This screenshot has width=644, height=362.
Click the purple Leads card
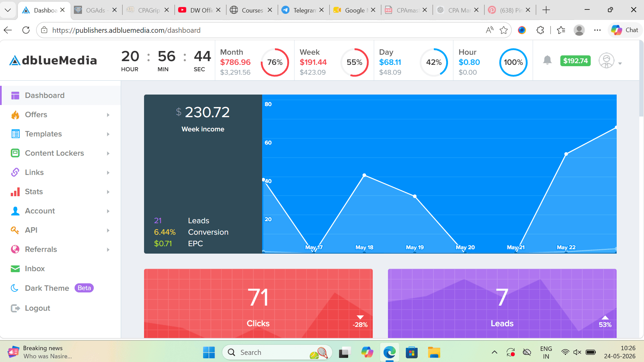pos(502,303)
